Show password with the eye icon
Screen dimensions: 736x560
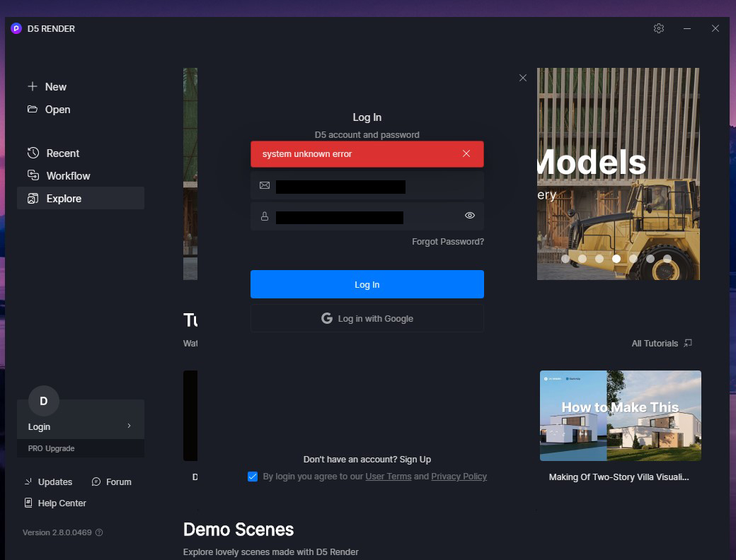[x=470, y=215]
